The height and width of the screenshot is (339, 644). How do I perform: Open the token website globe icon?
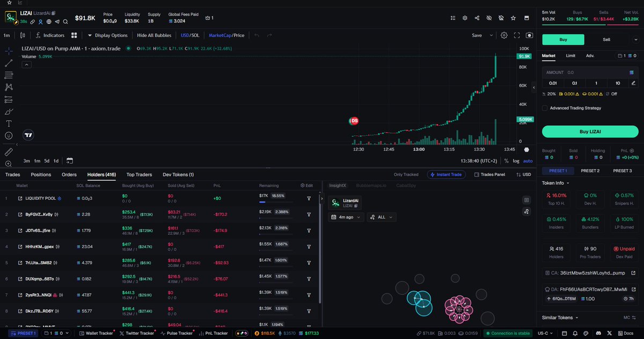48,21
